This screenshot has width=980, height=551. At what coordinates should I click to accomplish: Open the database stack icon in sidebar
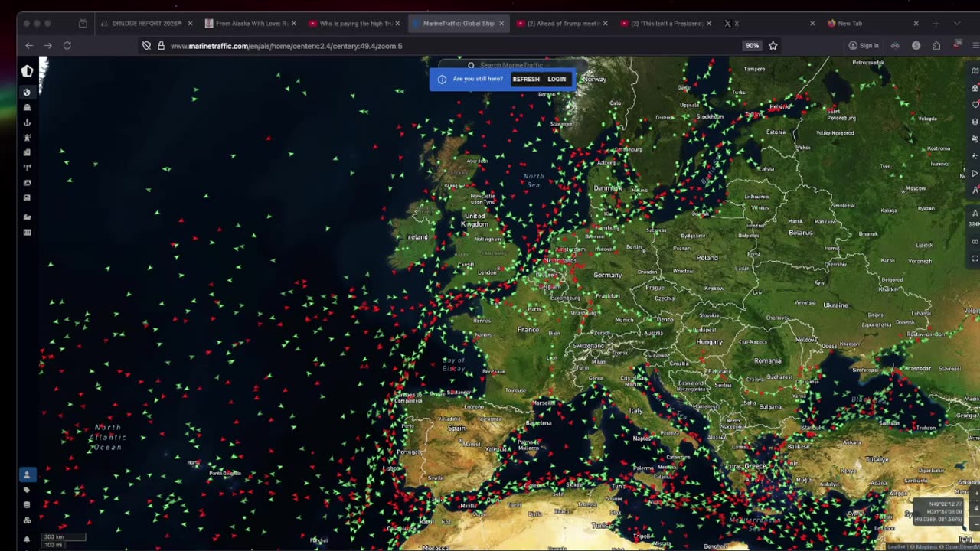(x=27, y=505)
